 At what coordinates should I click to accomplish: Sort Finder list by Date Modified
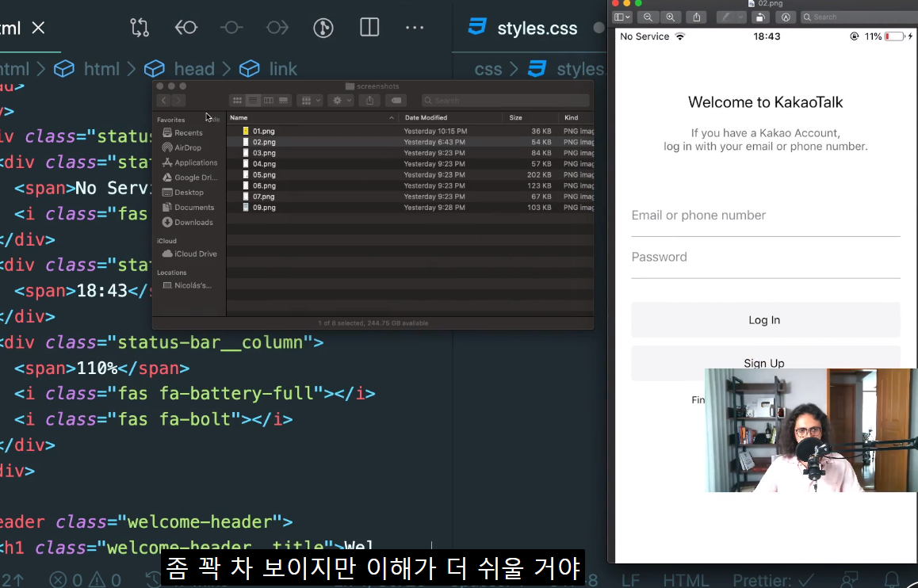[x=449, y=117]
